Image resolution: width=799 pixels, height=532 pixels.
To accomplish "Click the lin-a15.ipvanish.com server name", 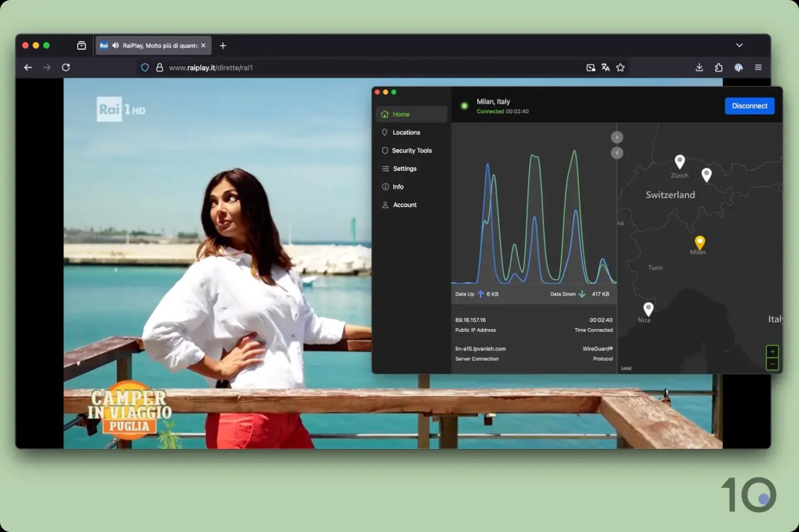I will click(x=480, y=349).
